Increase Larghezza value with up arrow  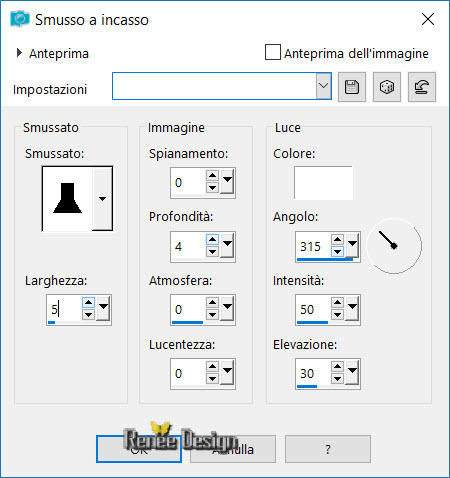click(88, 303)
